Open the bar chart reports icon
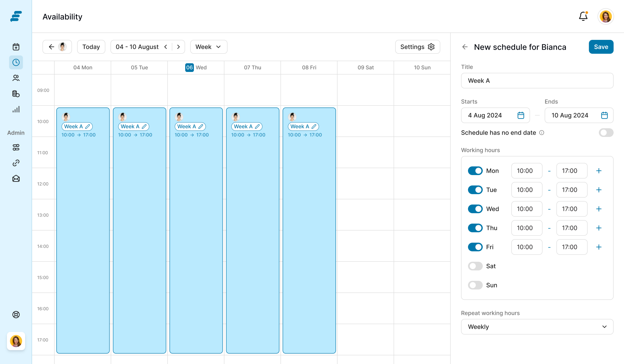Image resolution: width=624 pixels, height=364 pixels. pyautogui.click(x=16, y=109)
